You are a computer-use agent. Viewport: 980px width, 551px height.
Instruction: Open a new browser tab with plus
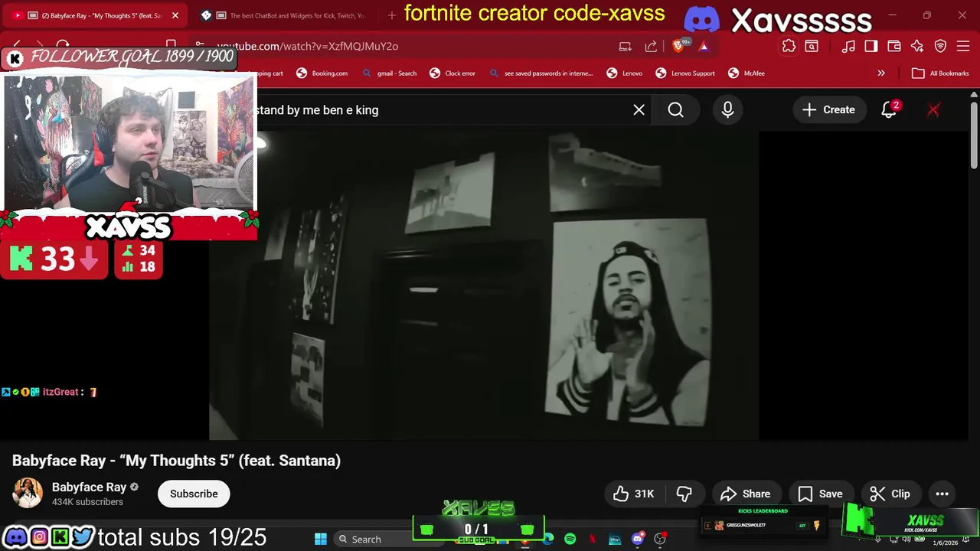pos(391,15)
